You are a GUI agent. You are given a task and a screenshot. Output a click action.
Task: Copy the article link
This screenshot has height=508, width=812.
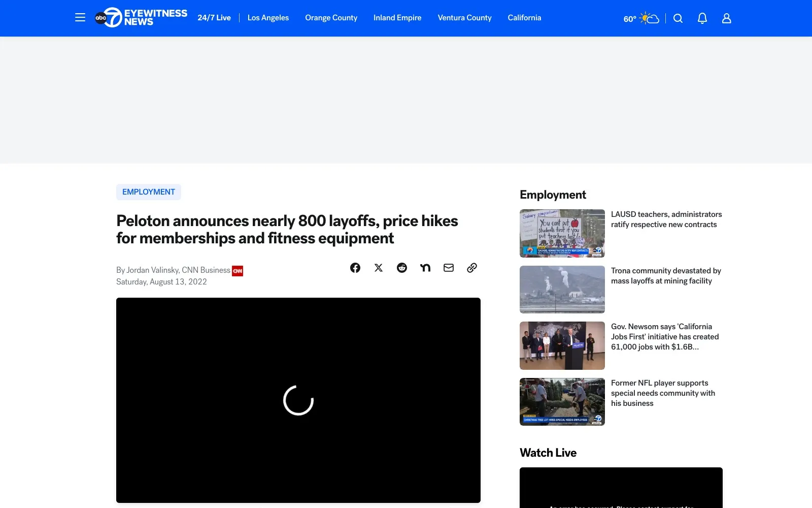(x=472, y=268)
